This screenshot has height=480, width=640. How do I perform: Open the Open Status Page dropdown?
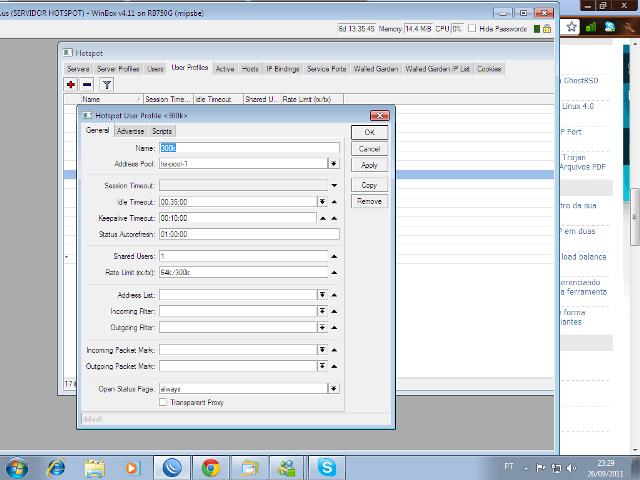(333, 388)
